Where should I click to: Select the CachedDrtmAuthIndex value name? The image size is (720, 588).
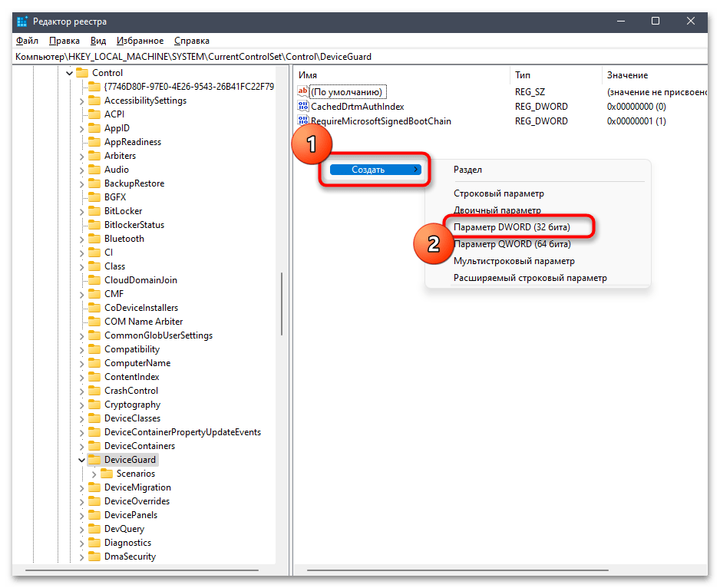pyautogui.click(x=357, y=107)
